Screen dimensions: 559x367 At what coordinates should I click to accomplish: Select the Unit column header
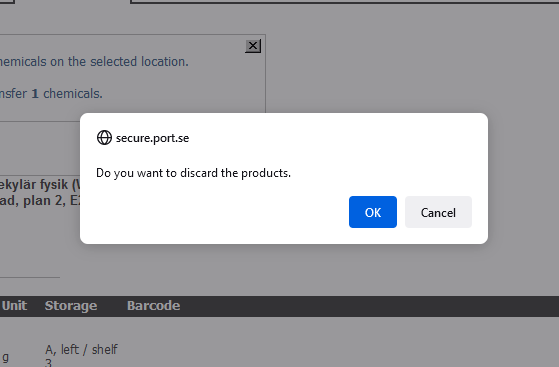[14, 306]
